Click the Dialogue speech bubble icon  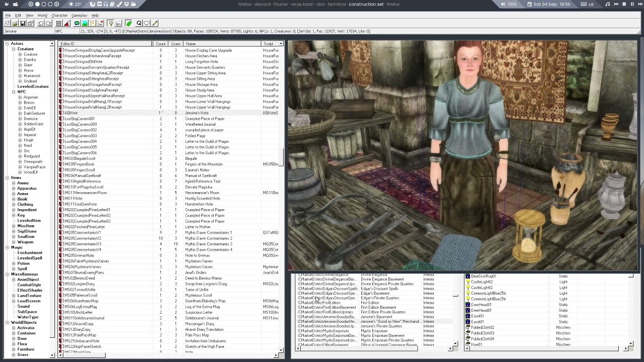coord(146,23)
